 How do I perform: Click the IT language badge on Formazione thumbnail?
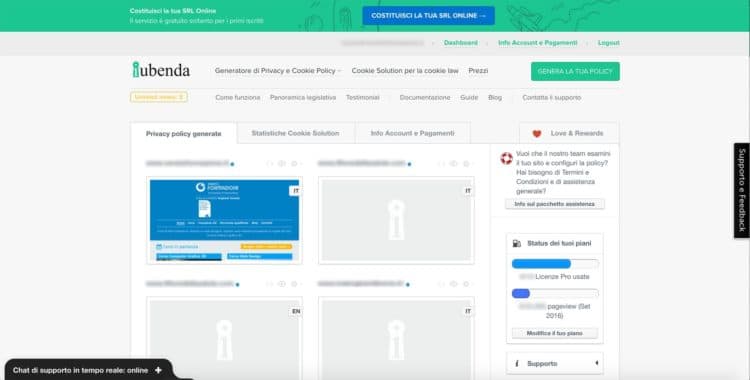tap(295, 191)
